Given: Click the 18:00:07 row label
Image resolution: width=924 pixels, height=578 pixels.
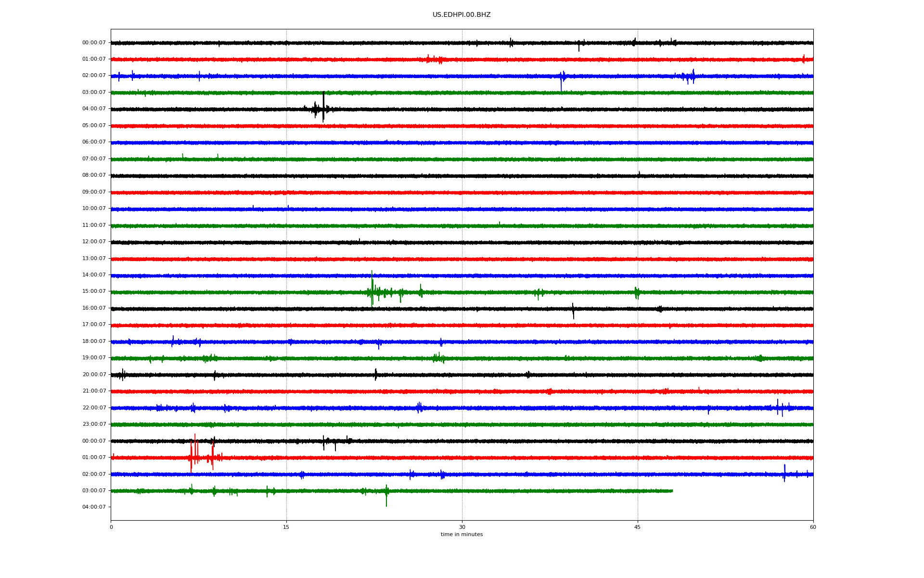Looking at the screenshot, I should (94, 342).
